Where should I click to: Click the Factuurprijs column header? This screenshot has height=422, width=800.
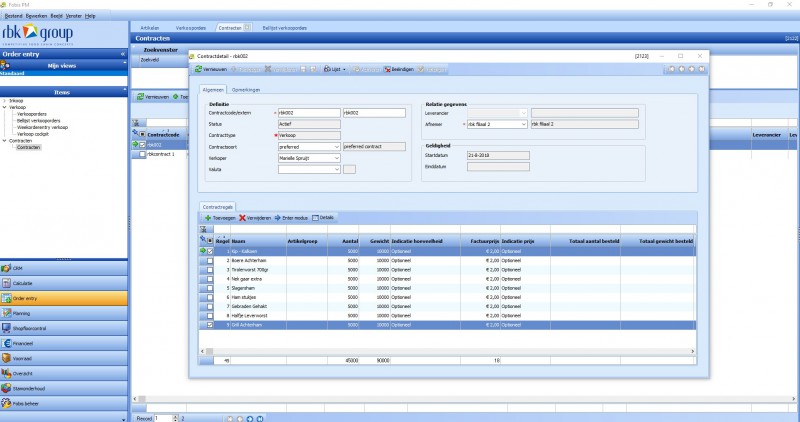point(480,241)
